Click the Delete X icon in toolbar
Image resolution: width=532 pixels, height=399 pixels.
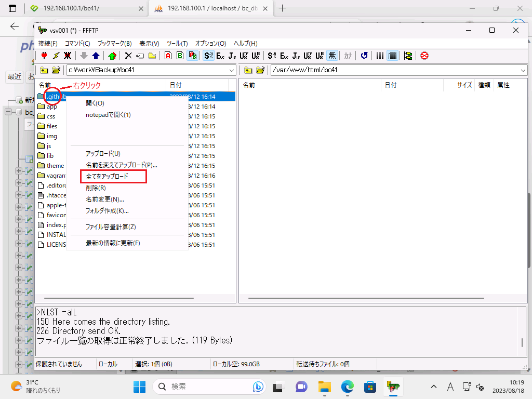[128, 56]
